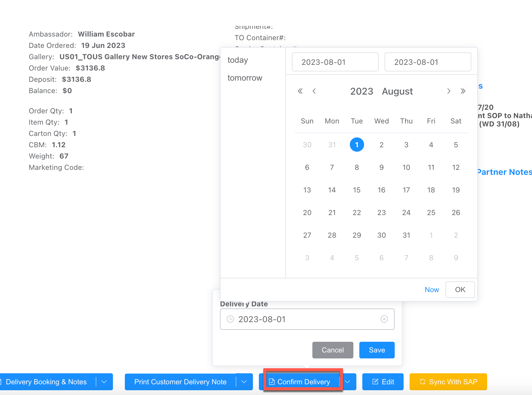
Task: Click the Now link in date picker
Action: point(432,290)
